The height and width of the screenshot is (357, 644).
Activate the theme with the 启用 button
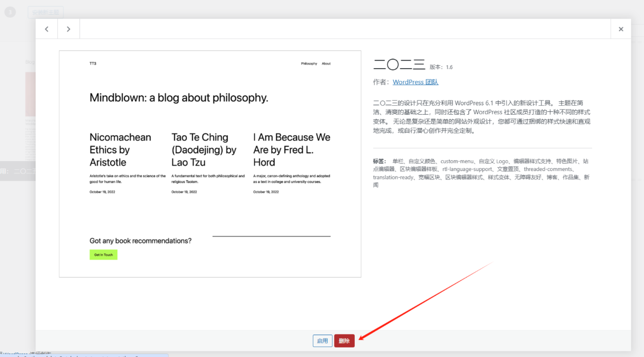(x=322, y=341)
